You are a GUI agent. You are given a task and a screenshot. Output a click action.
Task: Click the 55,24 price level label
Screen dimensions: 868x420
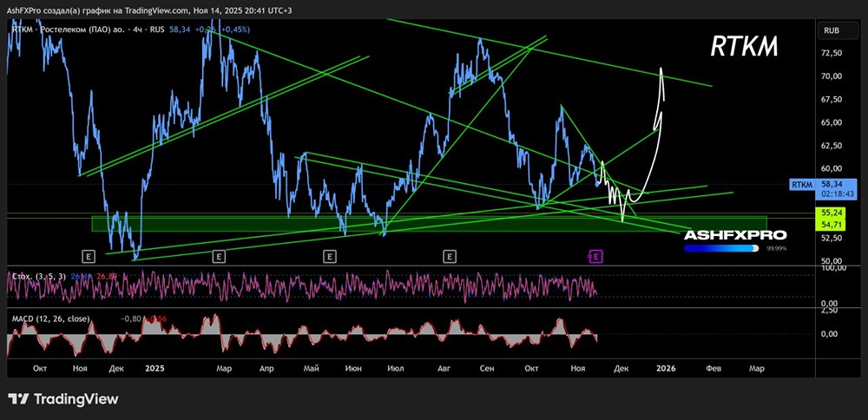pos(831,213)
